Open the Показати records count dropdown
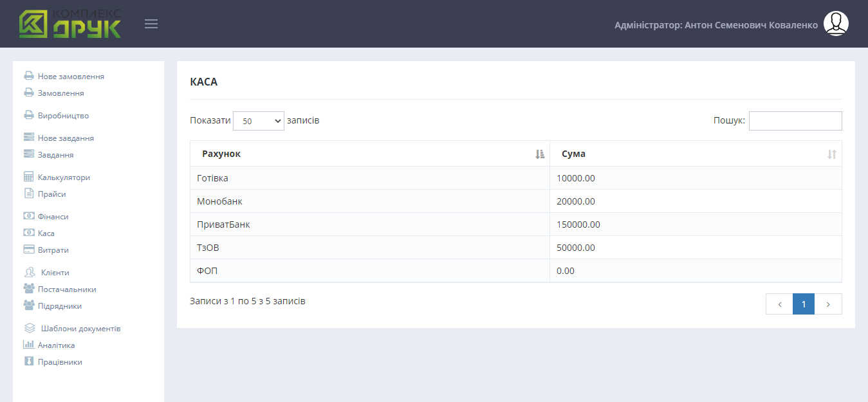The width and height of the screenshot is (868, 402). (x=258, y=121)
